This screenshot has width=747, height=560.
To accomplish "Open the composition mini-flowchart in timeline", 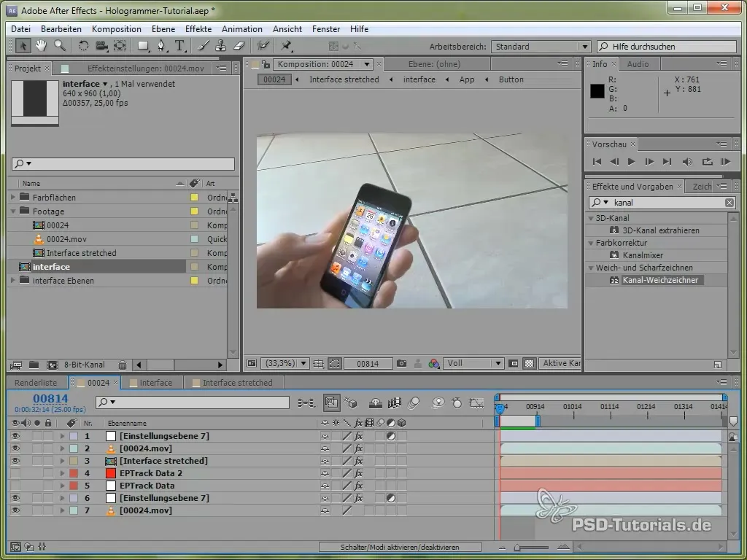I will [306, 402].
